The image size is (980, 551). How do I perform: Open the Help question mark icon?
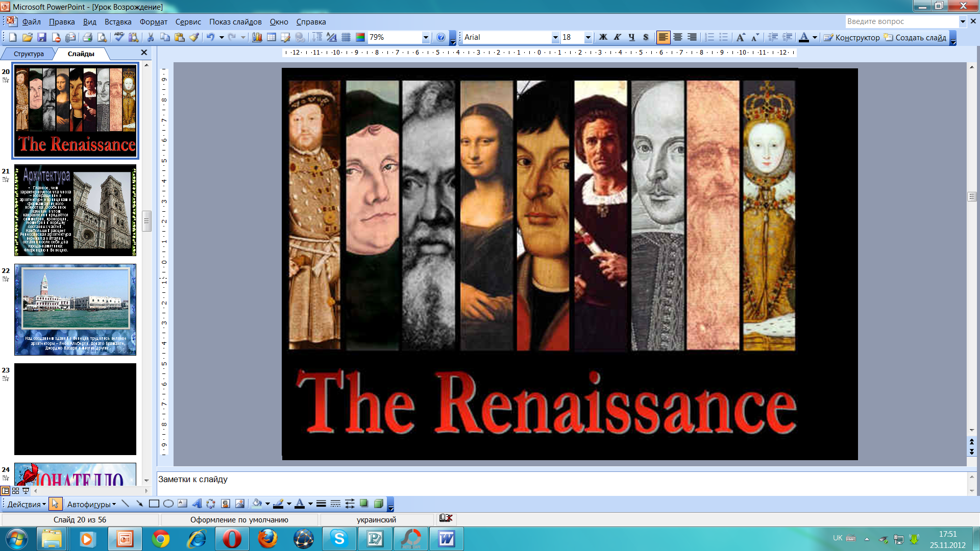coord(442,37)
